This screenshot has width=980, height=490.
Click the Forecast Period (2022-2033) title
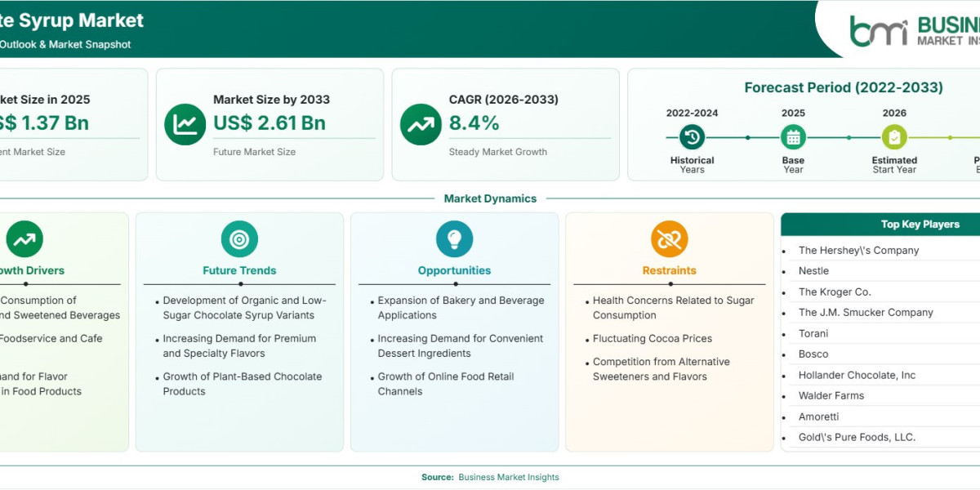[x=844, y=87]
